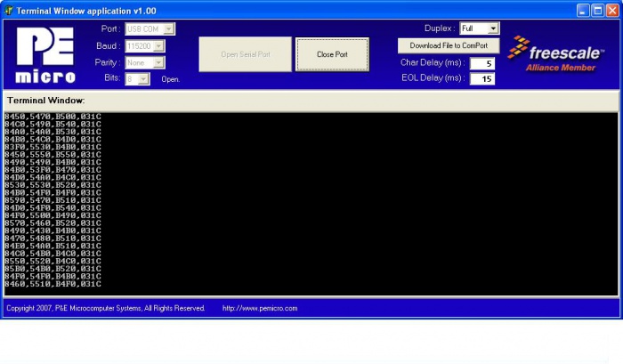The height and width of the screenshot is (364, 623).
Task: Click the Freescale Alliance Member logo
Action: (x=554, y=58)
